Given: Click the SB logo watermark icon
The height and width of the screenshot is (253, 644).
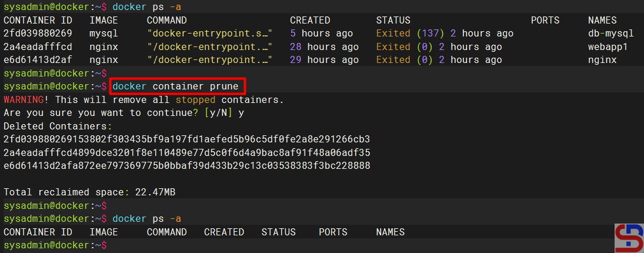Looking at the screenshot, I should pos(629,238).
